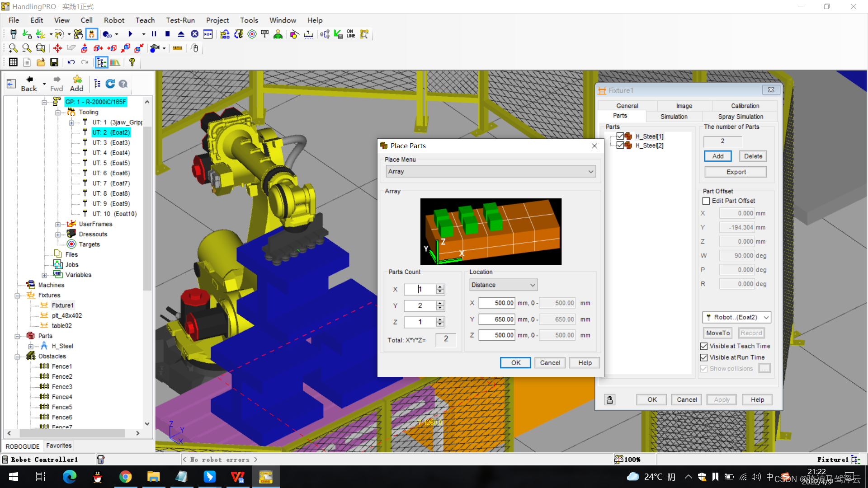Switch to the Simulation tab in Fixture1
The height and width of the screenshot is (488, 868).
(x=674, y=117)
